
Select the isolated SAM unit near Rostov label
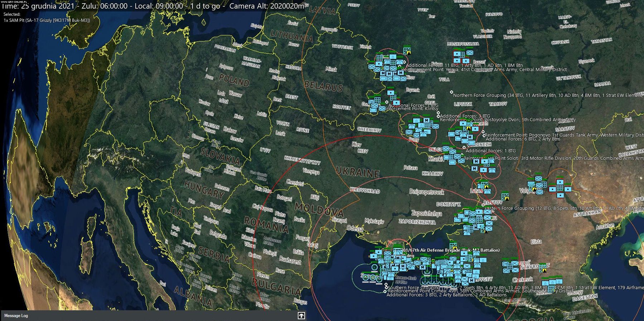(505, 196)
